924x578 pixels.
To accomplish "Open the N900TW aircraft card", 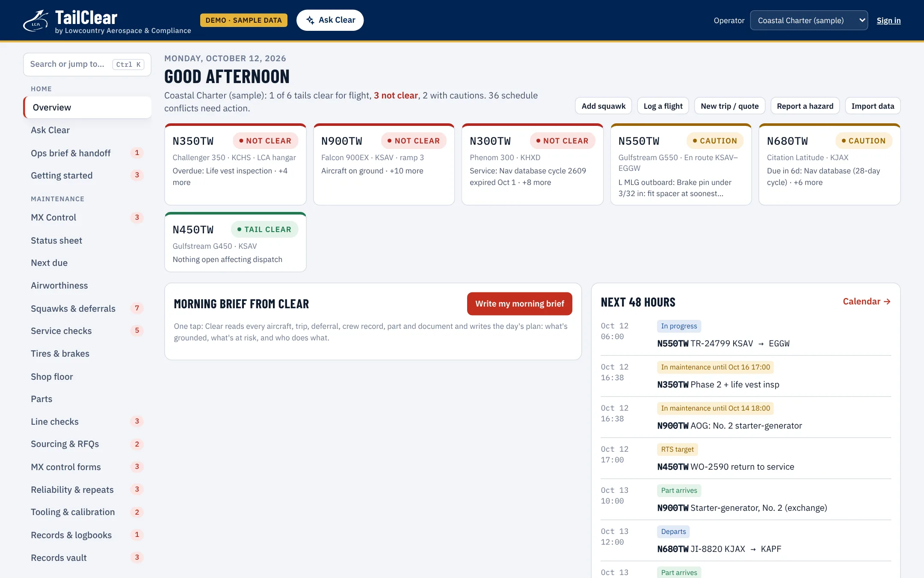I will point(384,164).
